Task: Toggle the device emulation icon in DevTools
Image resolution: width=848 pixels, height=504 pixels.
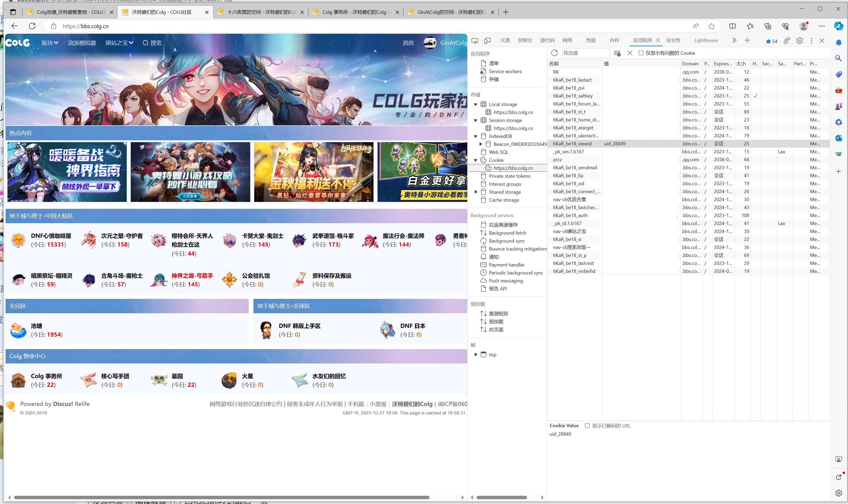Action: tap(487, 40)
